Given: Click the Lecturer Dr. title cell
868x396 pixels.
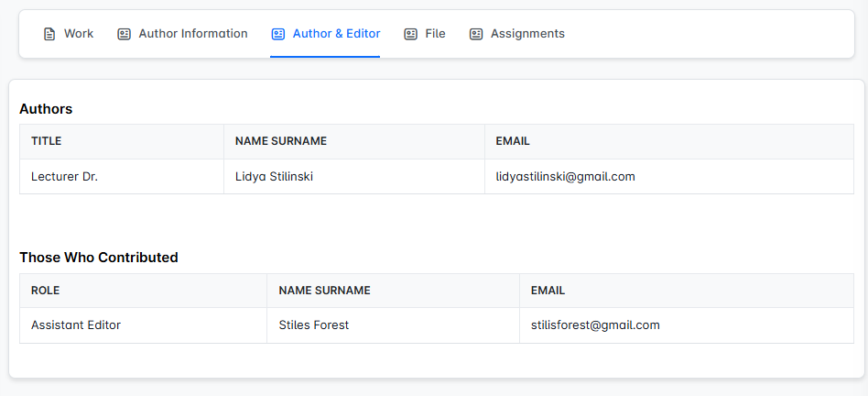Looking at the screenshot, I should click(x=64, y=177).
